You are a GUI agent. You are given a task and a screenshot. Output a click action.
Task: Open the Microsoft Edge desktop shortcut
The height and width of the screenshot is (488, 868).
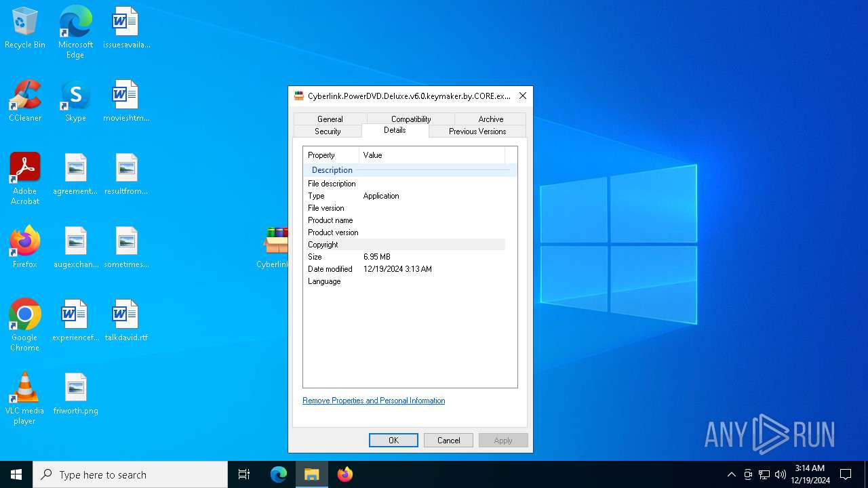click(75, 33)
